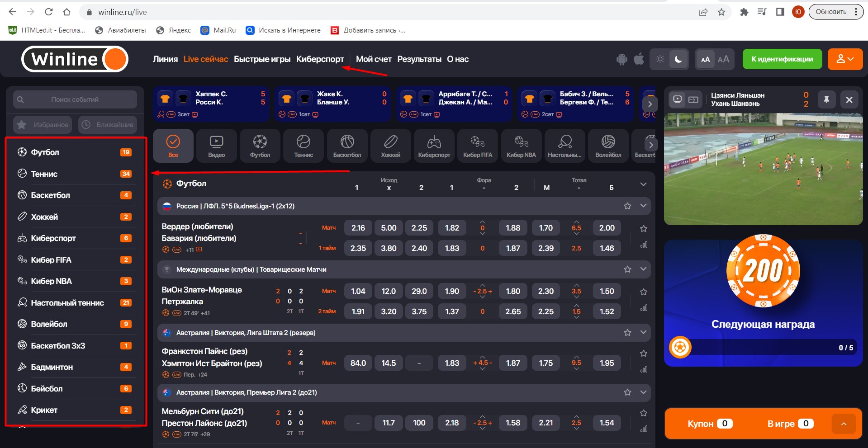Select the Football filter icon in sports bar

(260, 146)
